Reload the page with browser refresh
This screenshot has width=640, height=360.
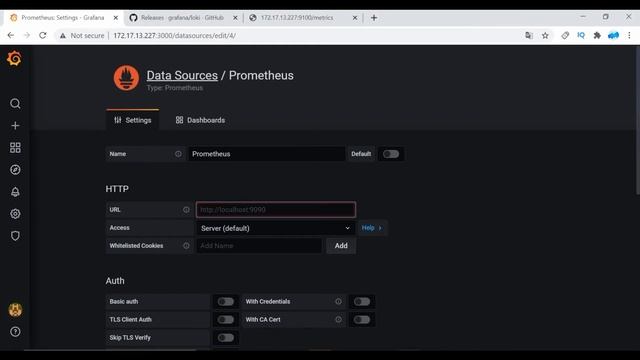(x=43, y=36)
